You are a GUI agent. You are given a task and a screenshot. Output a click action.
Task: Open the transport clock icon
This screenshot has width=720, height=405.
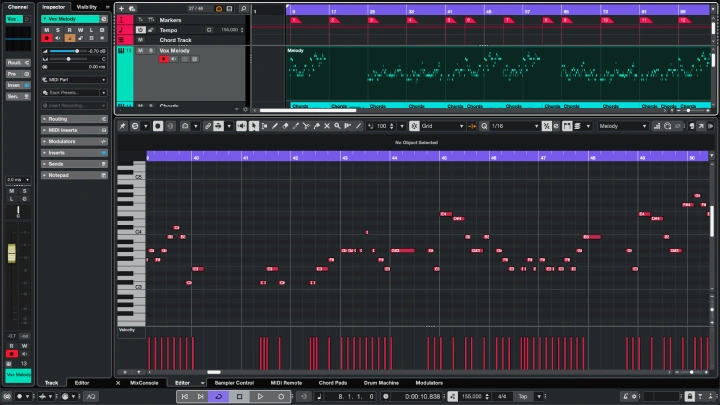point(386,396)
